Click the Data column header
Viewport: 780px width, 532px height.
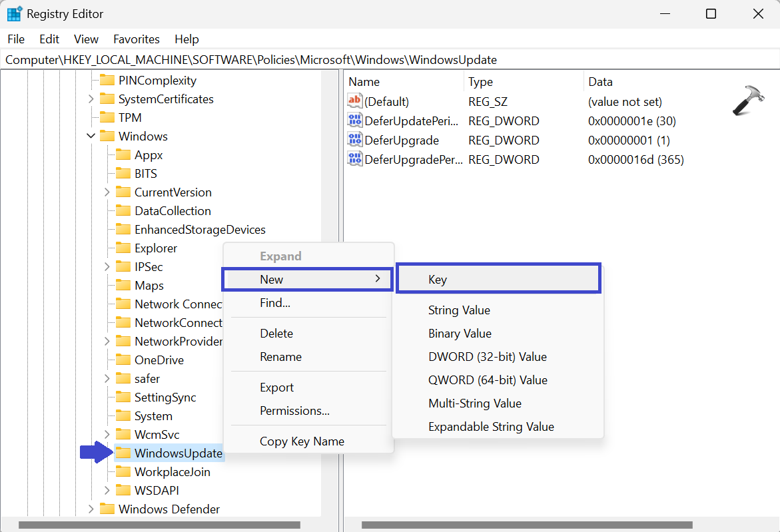pyautogui.click(x=599, y=82)
